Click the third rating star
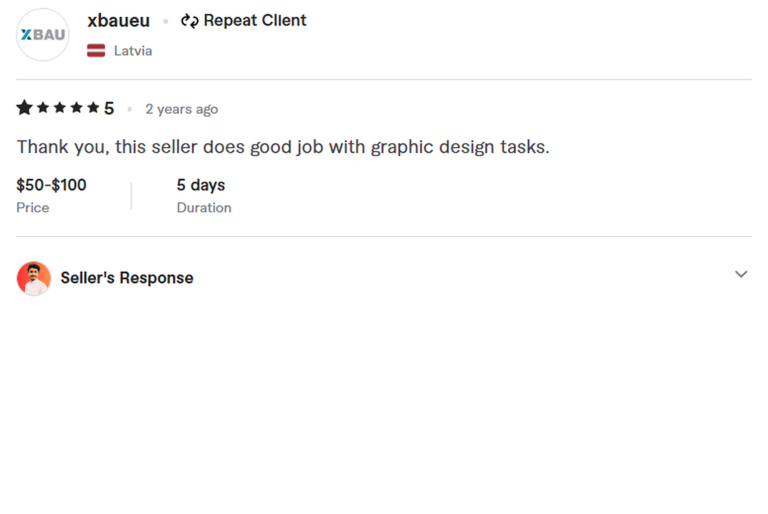Screen dimensions: 768x514 (x=60, y=107)
